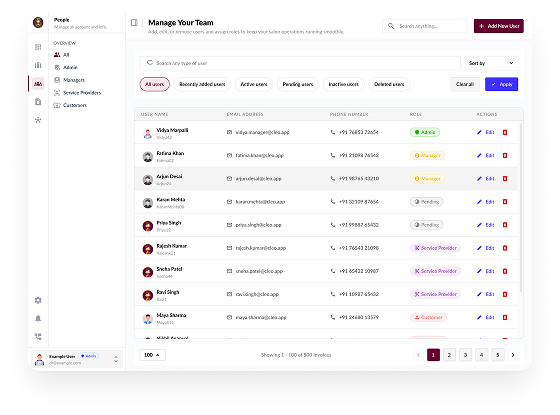The image size is (560, 415).
Task: Open the documents icon in left rail
Action: click(38, 102)
